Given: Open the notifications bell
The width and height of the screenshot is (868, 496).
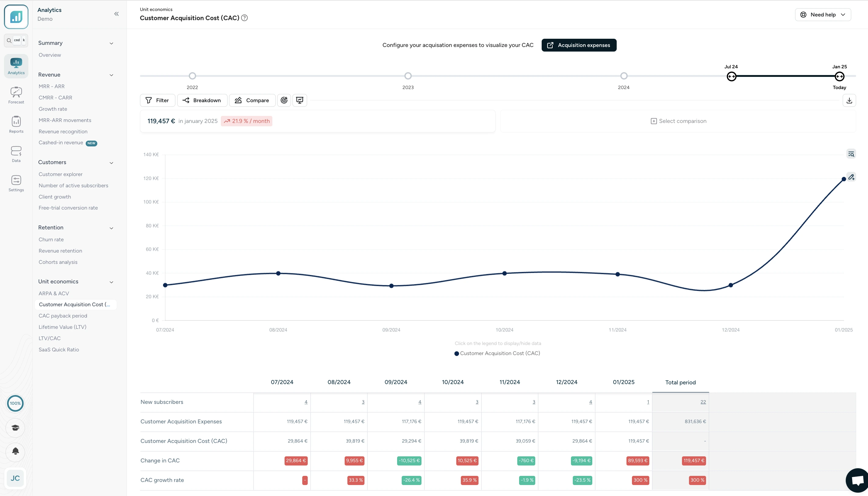Looking at the screenshot, I should pyautogui.click(x=15, y=451).
